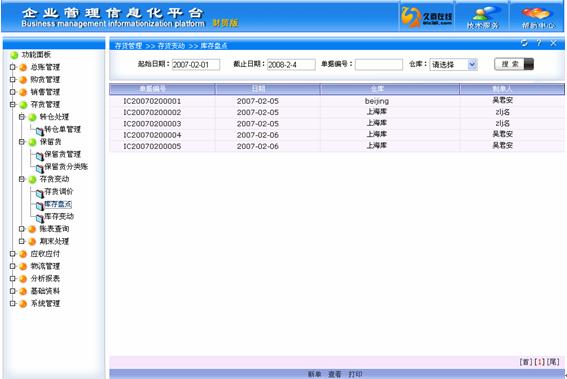The image size is (567, 379).
Task: Click the orange ball icon for 账表查询
Action: pos(32,229)
